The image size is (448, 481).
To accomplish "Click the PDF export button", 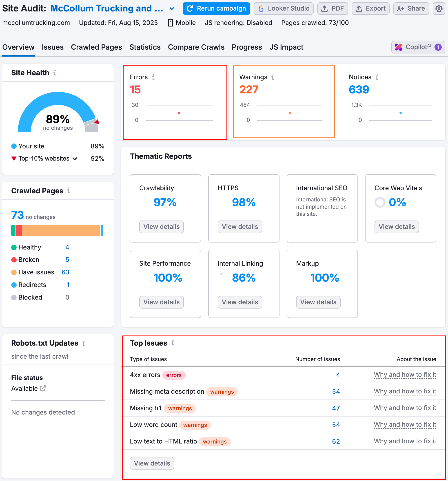I will pos(333,9).
